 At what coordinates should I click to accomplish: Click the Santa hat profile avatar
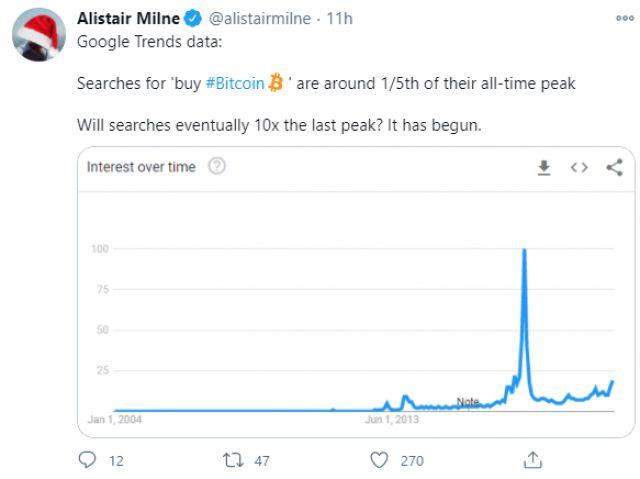[x=39, y=35]
